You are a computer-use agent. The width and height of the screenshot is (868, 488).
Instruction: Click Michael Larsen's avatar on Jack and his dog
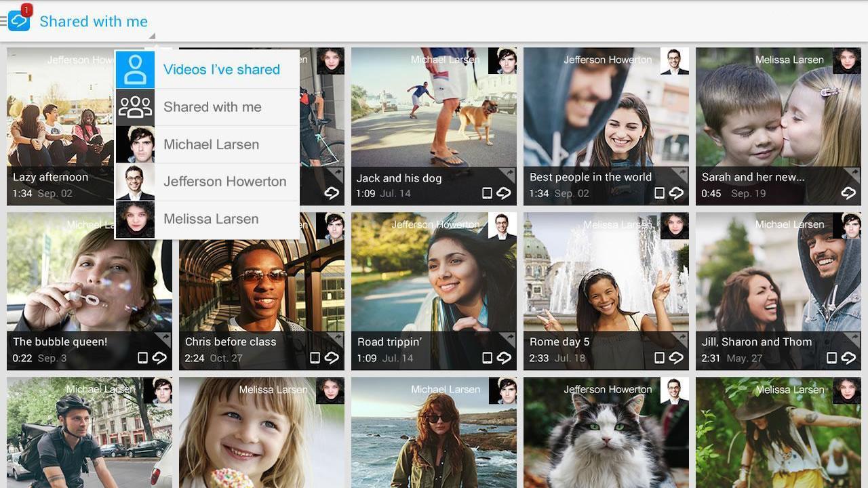pos(504,62)
